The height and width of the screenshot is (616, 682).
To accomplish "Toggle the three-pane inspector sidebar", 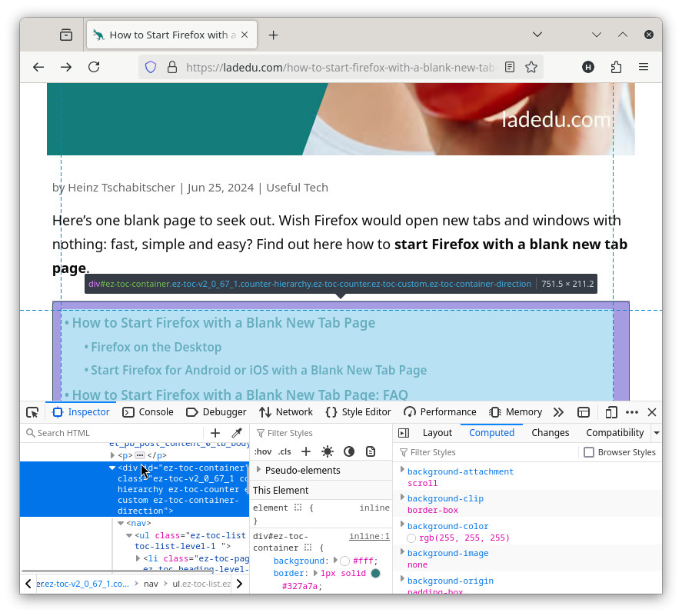I will (x=404, y=433).
